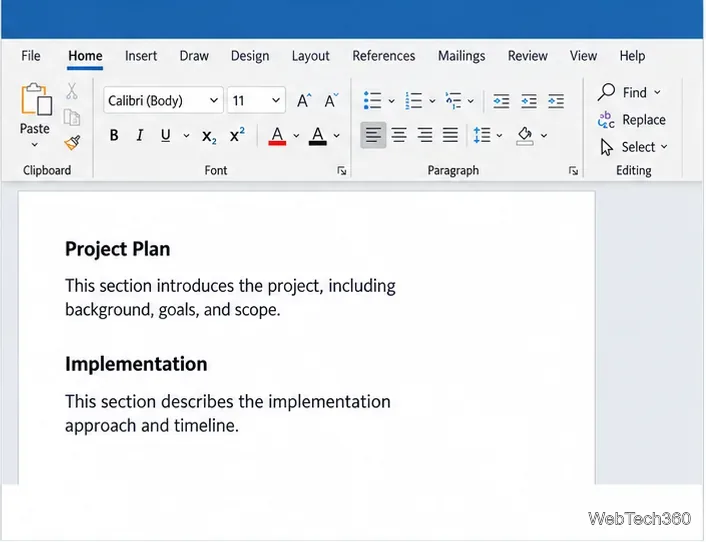Insert a numbered list
This screenshot has width=706, height=542.
pos(413,100)
